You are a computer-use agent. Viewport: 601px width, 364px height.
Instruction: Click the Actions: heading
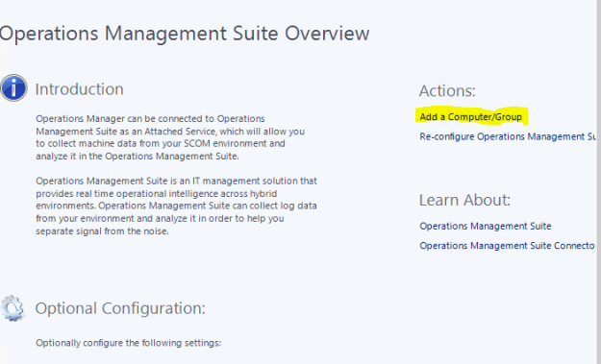(x=447, y=90)
